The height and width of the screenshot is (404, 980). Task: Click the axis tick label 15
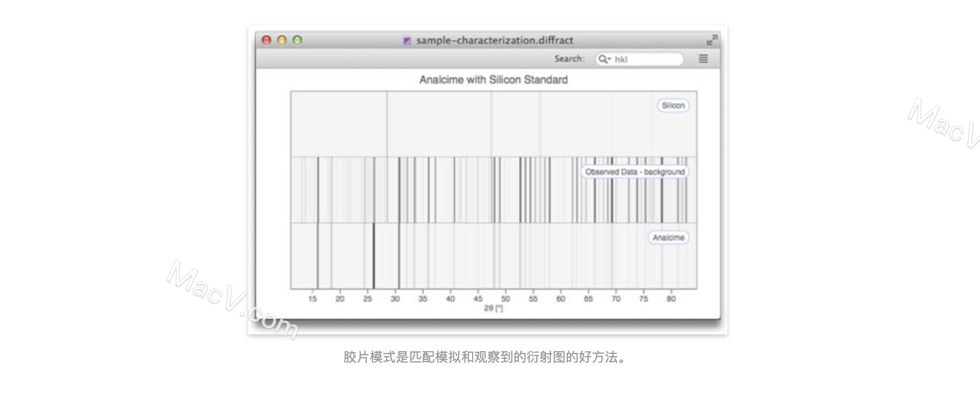tap(313, 299)
